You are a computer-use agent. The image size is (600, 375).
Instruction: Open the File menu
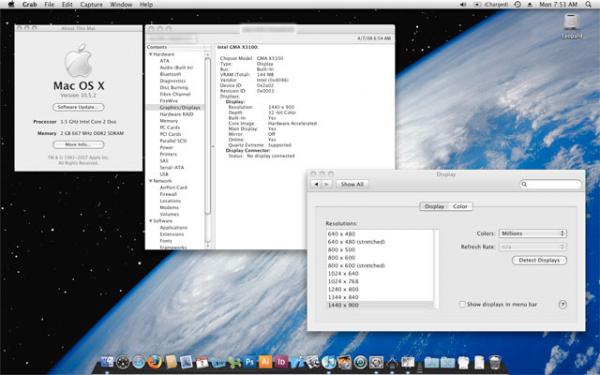(49, 4)
